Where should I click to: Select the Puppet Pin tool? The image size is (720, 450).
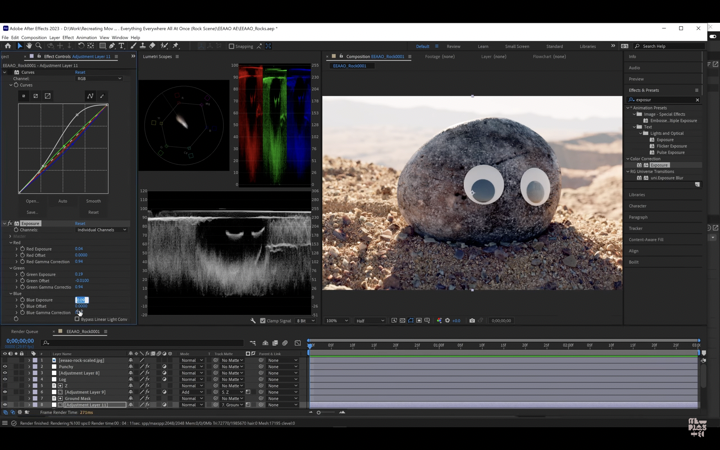175,46
